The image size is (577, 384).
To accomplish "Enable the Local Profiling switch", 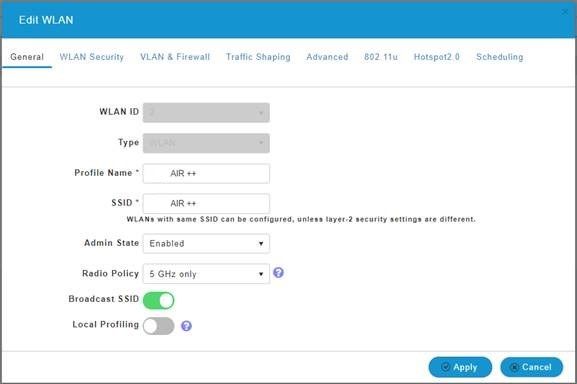I will click(x=159, y=326).
